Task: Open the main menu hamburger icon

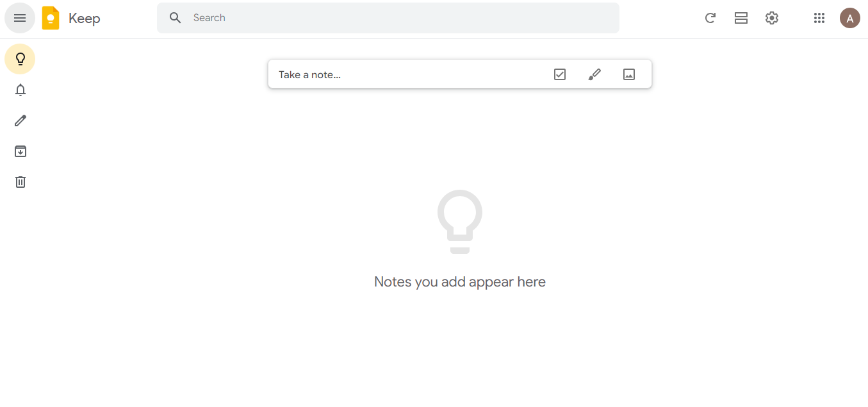Action: (20, 18)
